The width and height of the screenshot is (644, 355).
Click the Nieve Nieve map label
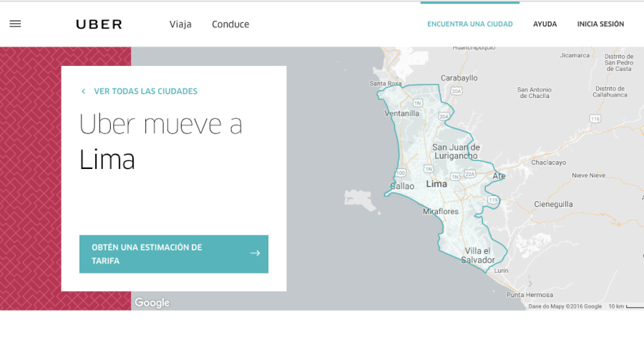(x=589, y=175)
